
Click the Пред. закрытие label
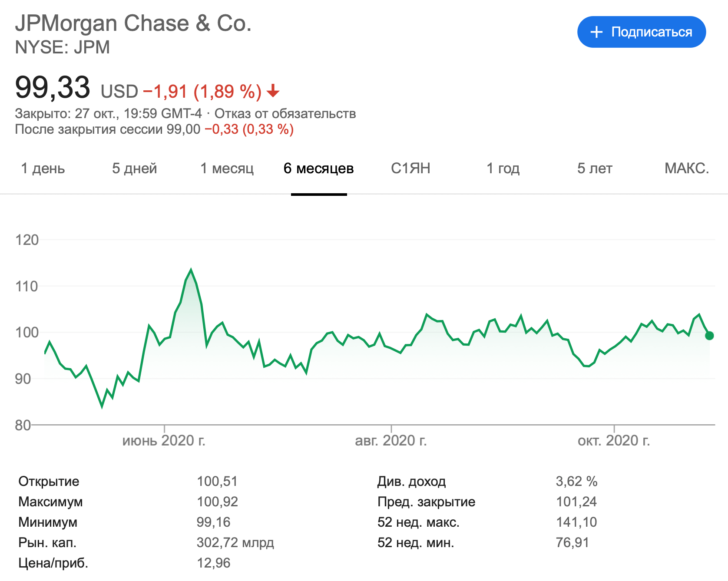[427, 502]
